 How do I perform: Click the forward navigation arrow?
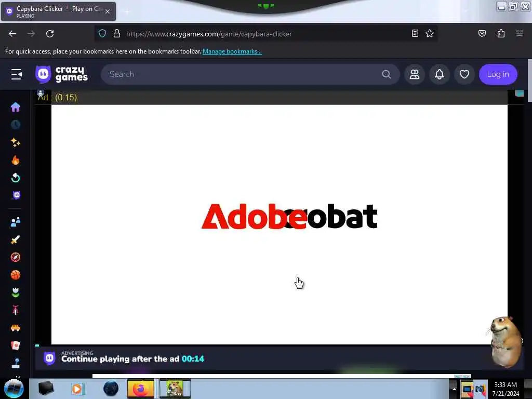click(31, 34)
